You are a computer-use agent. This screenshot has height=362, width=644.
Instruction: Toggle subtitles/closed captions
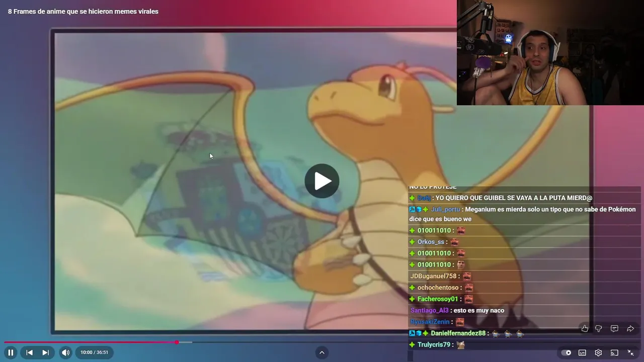pos(582,352)
